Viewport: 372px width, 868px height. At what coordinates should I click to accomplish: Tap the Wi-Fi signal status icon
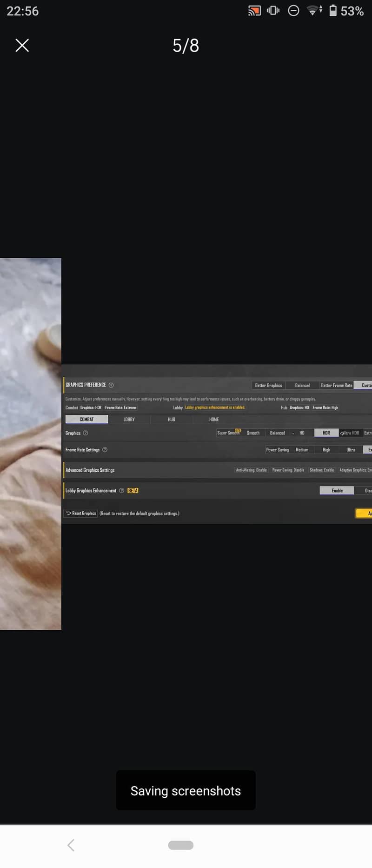(x=315, y=10)
